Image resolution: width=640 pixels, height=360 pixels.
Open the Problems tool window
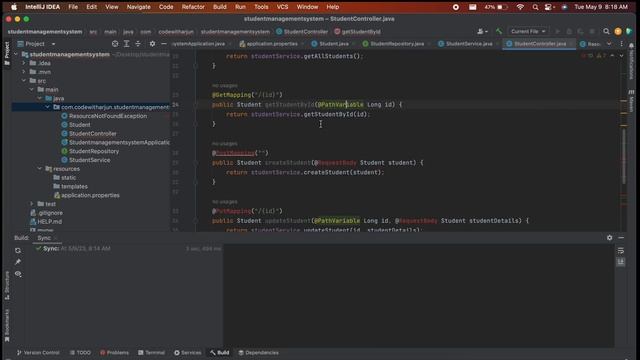114,353
